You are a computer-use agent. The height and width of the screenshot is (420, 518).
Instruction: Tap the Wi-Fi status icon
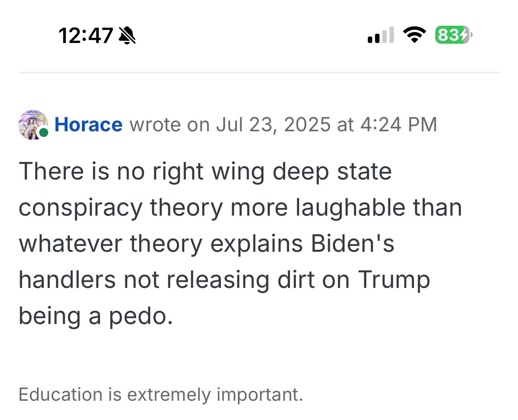point(414,35)
